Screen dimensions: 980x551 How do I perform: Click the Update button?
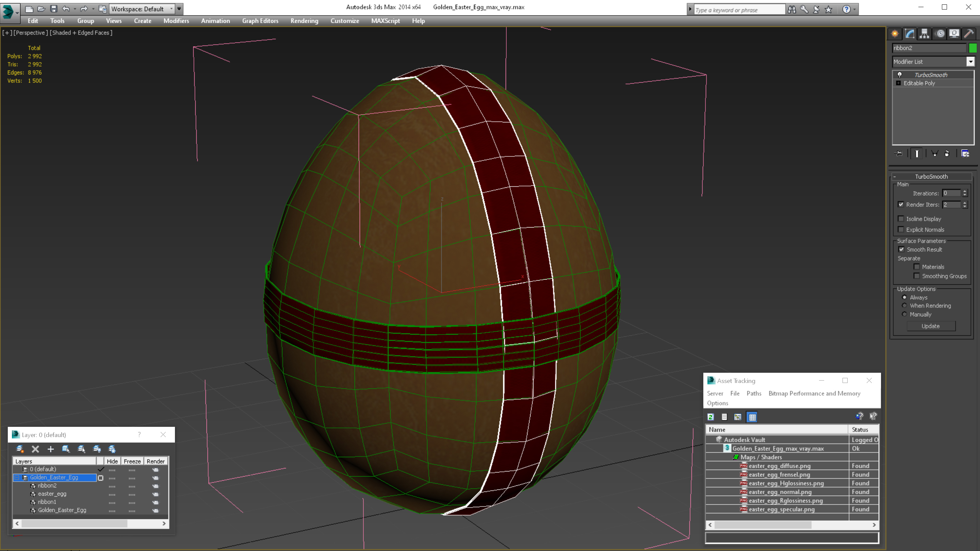931,326
